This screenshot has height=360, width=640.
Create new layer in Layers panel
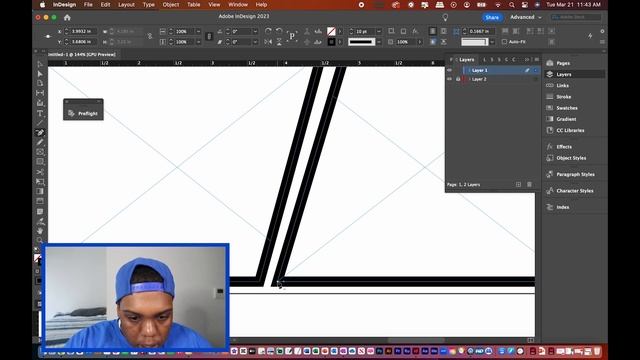click(x=518, y=184)
